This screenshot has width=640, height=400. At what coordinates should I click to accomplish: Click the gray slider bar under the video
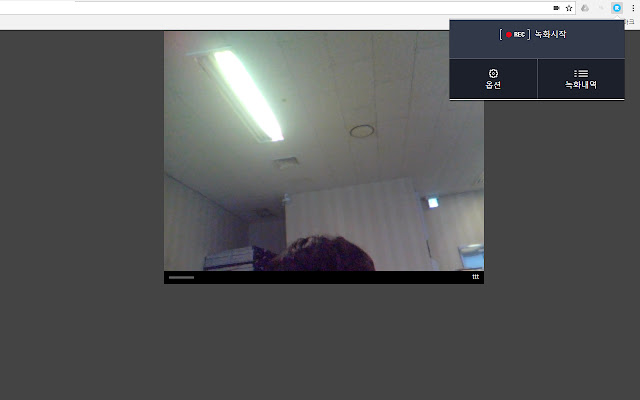[181, 277]
